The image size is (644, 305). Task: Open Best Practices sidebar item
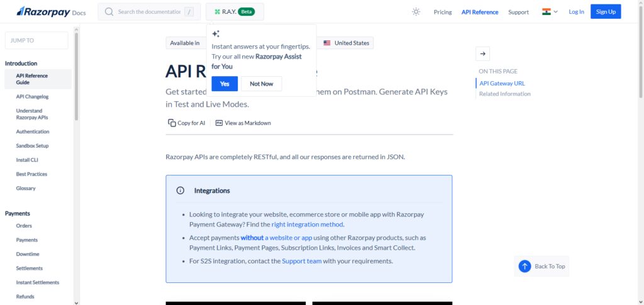[31, 174]
